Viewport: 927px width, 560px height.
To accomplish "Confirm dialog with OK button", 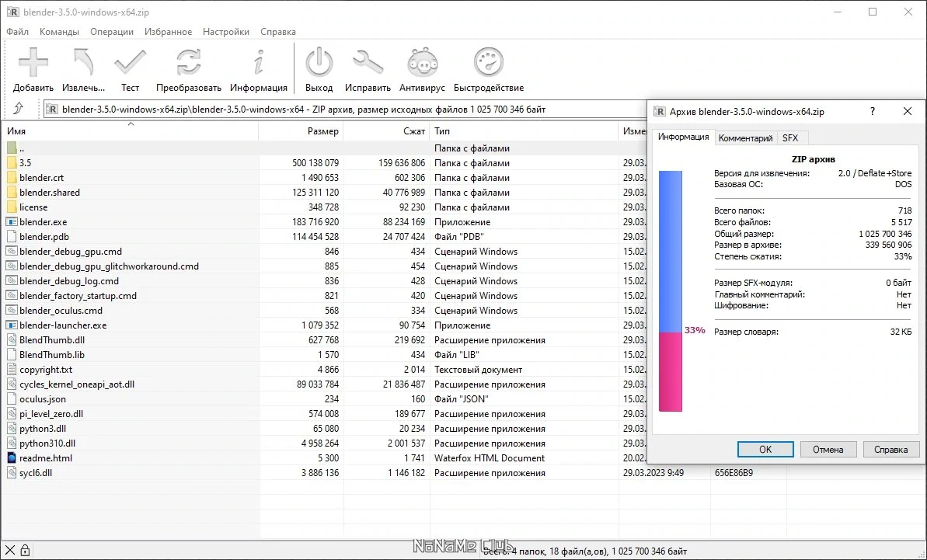I will [765, 450].
